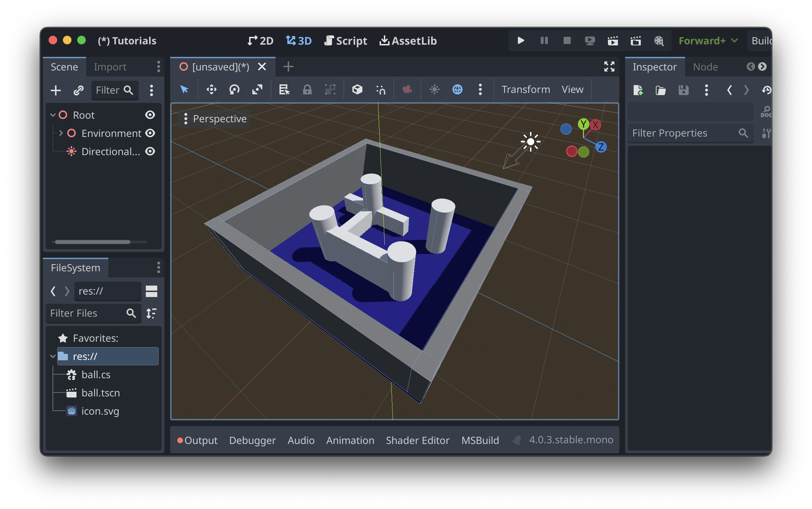
Task: Switch to the Node tab in Inspector
Action: (705, 66)
